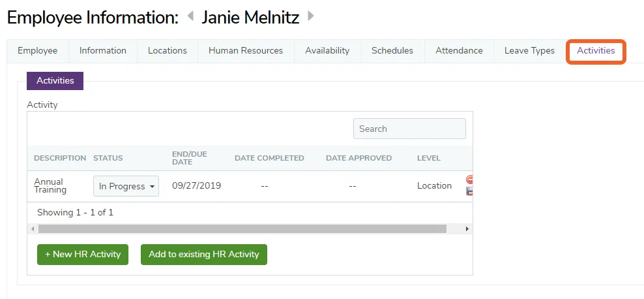644x299 pixels.
Task: Sort by End/Due Date column header
Action: (189, 158)
